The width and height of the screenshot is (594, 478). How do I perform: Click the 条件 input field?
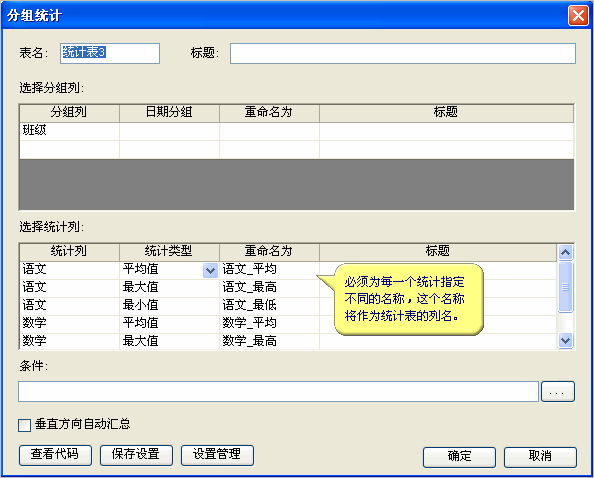278,392
